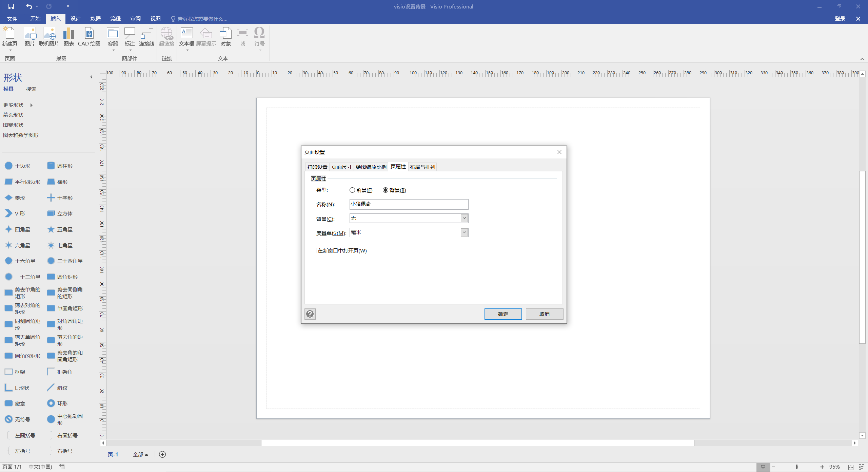Open the File (文件) menu
This screenshot has height=472, width=868.
click(x=12, y=19)
